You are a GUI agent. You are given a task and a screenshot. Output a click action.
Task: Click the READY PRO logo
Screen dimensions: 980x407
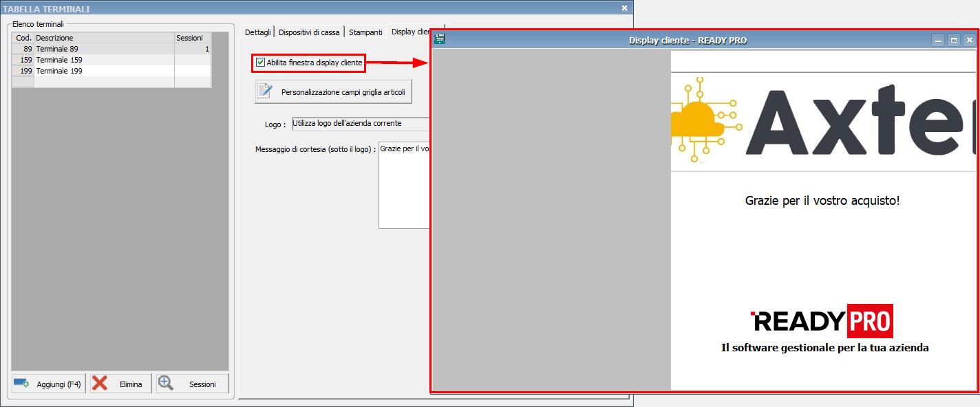822,321
